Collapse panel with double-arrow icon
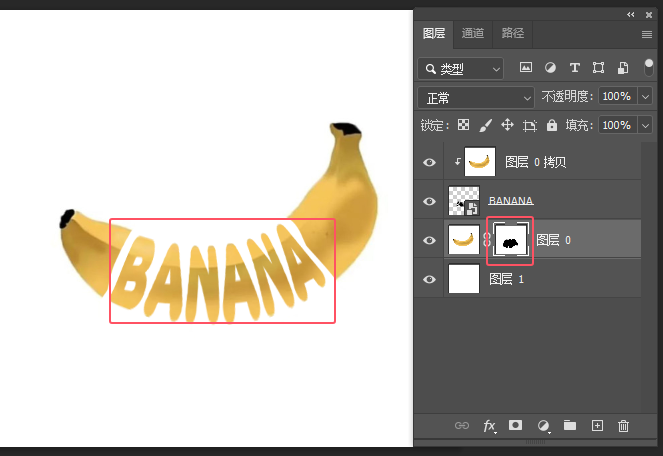The image size is (663, 456). (x=630, y=15)
